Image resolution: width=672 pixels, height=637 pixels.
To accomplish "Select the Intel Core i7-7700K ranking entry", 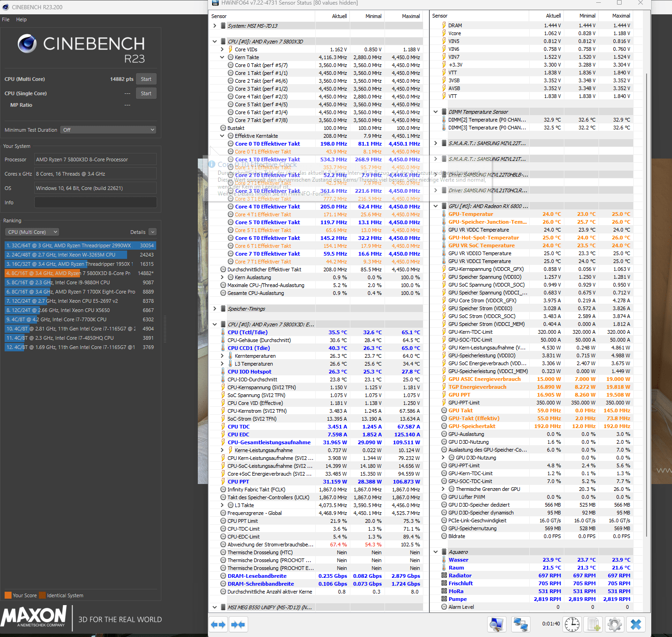I will tap(80, 319).
